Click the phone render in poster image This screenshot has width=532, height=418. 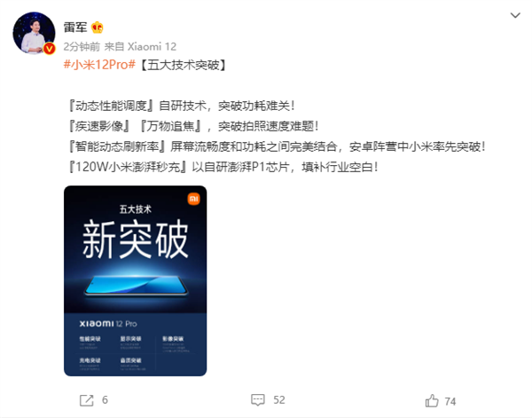(136, 285)
